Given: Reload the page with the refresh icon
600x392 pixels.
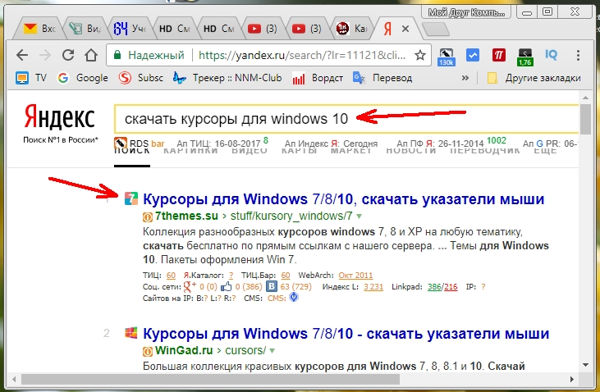Looking at the screenshot, I should tap(68, 56).
